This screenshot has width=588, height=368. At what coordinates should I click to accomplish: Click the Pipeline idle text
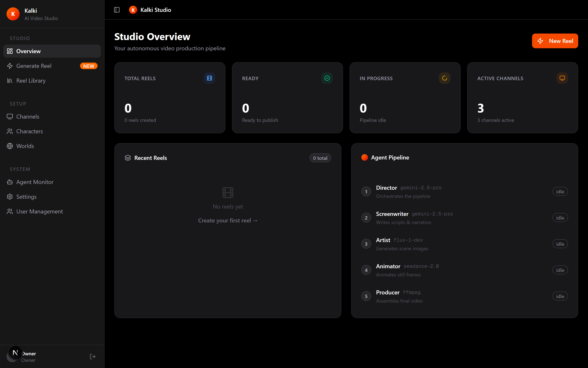click(373, 120)
